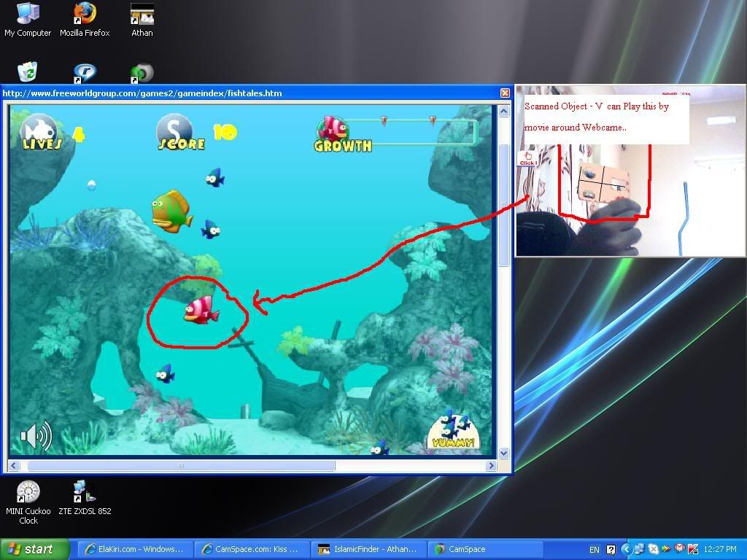This screenshot has height=560, width=747.
Task: Select the ZTE ZXDSL 852 shortcut
Action: pos(85,498)
